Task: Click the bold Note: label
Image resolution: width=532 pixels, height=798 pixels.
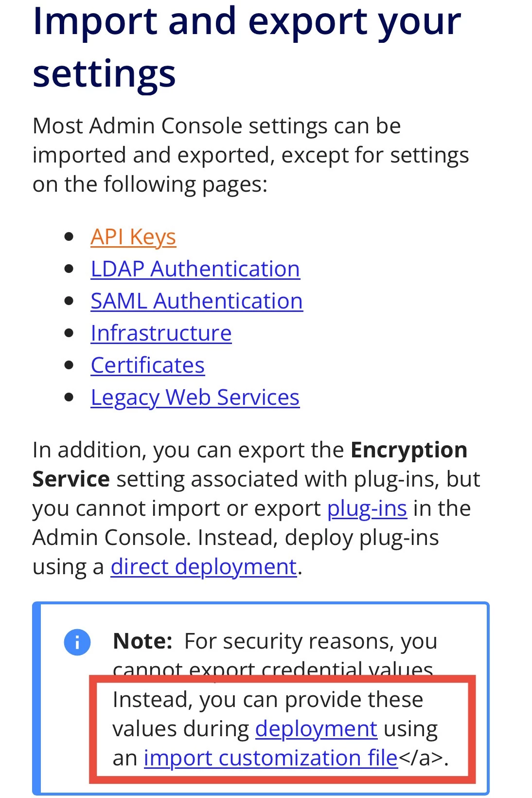Action: (142, 641)
